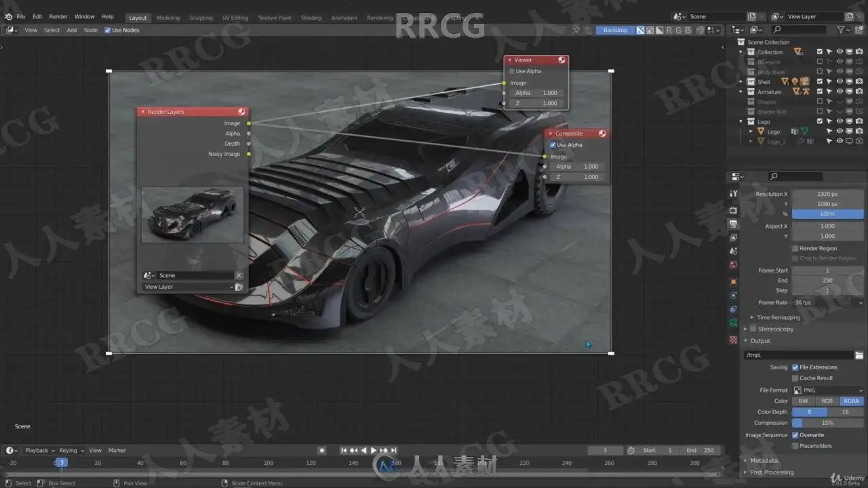Switch to the Shading workspace tab
Viewport: 868px width, 488px height.
(x=311, y=18)
